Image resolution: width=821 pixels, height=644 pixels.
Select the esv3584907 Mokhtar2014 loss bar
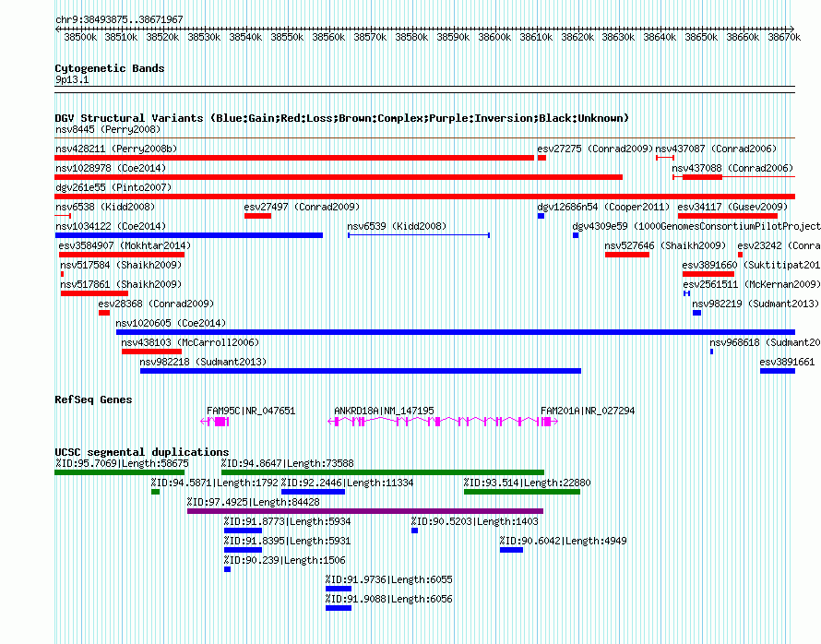pos(122,255)
